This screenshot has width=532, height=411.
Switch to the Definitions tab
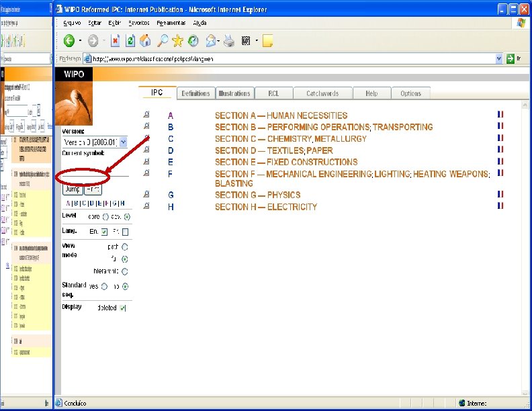195,93
